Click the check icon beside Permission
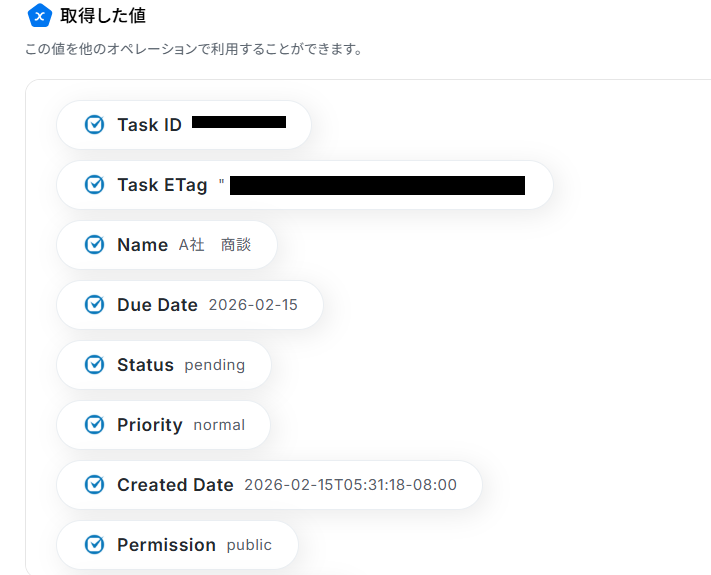The height and width of the screenshot is (575, 711). pyautogui.click(x=94, y=545)
